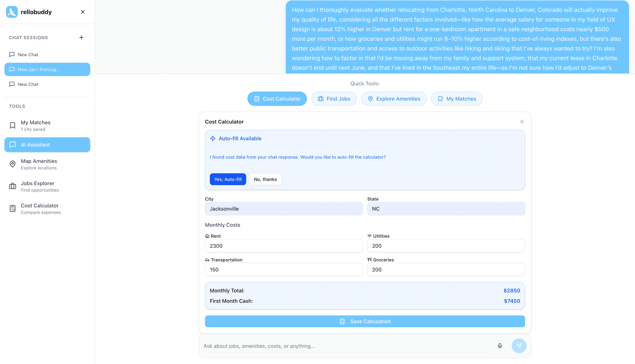This screenshot has width=635, height=364.
Task: Add a new chat session with plus icon
Action: pyautogui.click(x=81, y=37)
